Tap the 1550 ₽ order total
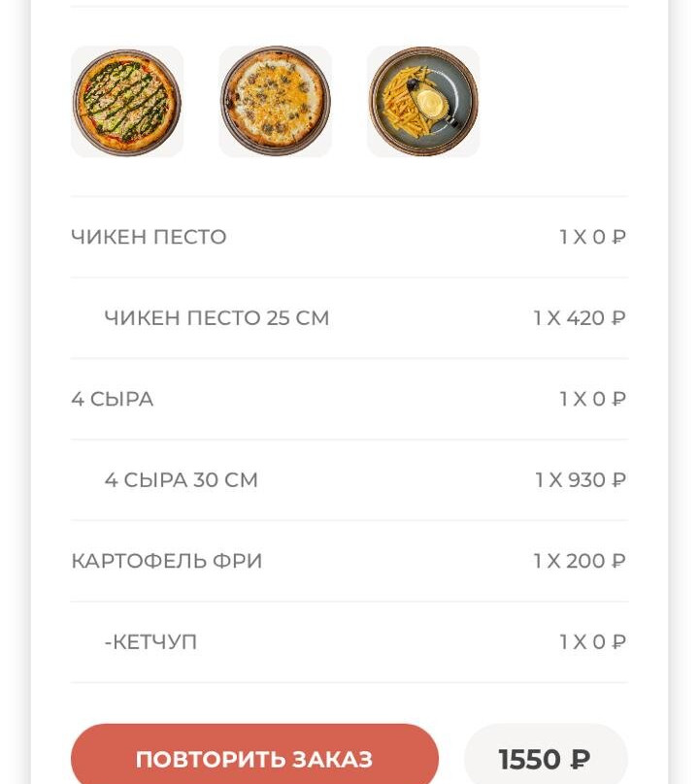The image size is (699, 784). tap(545, 758)
